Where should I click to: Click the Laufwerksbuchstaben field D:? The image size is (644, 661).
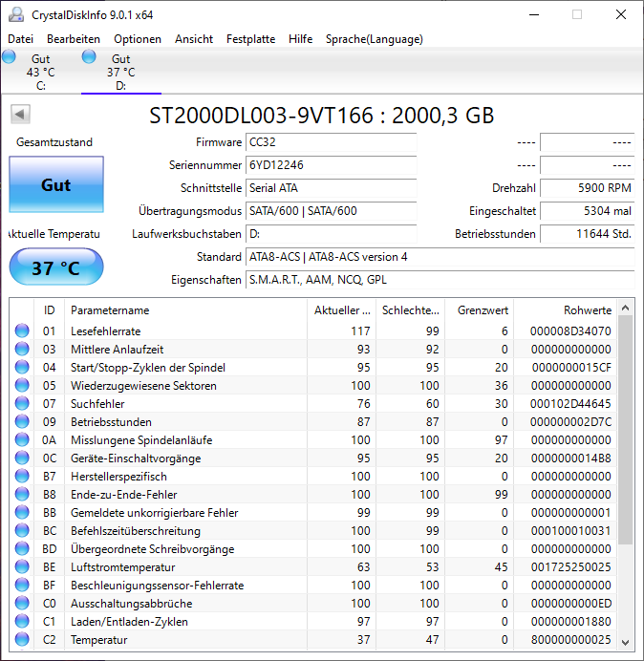[x=331, y=233]
